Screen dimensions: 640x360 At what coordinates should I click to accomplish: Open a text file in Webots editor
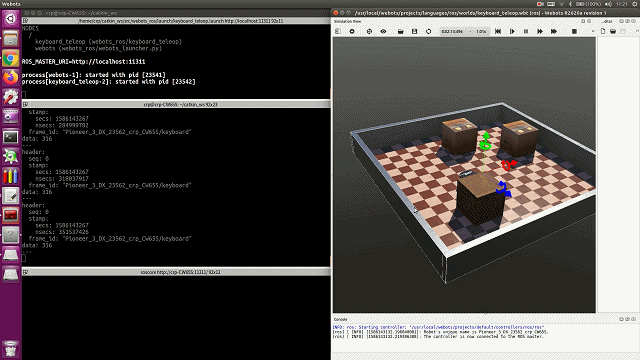point(613,31)
